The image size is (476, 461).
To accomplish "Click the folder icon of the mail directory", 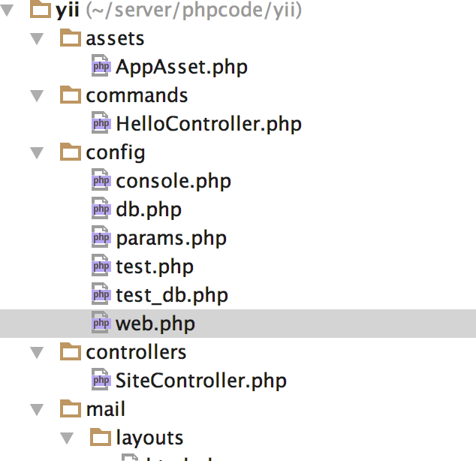I will tap(71, 408).
